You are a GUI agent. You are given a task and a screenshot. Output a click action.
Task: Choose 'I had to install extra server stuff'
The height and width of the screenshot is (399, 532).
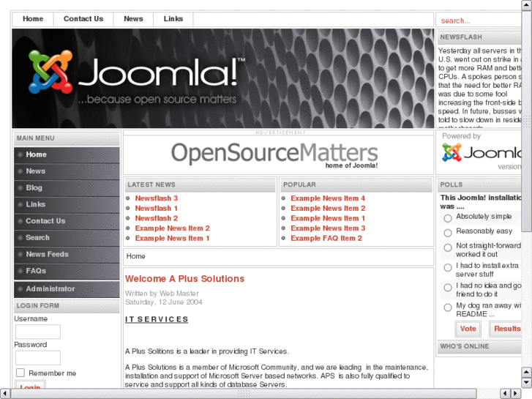[x=448, y=267]
